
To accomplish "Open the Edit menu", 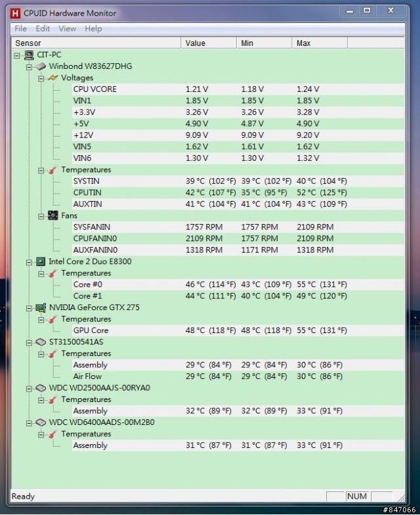I will 43,29.
